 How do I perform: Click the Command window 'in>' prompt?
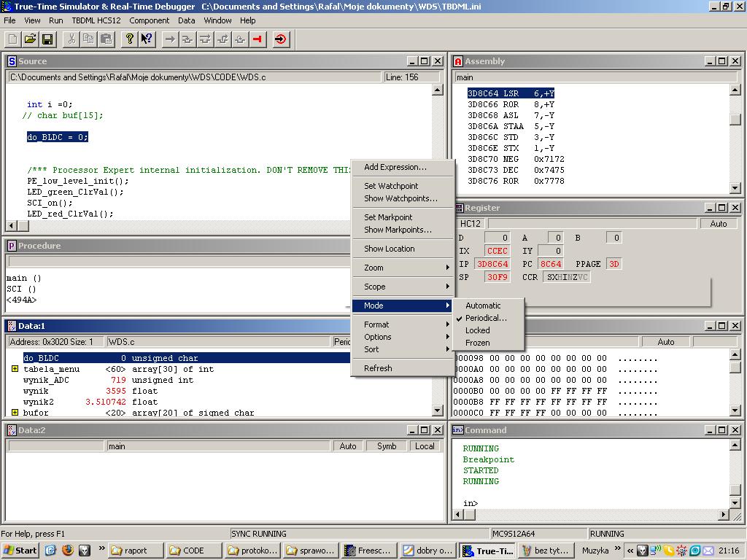click(x=471, y=503)
